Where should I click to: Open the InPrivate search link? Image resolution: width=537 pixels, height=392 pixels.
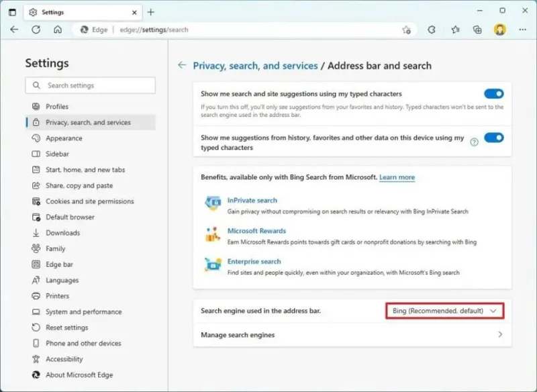252,200
